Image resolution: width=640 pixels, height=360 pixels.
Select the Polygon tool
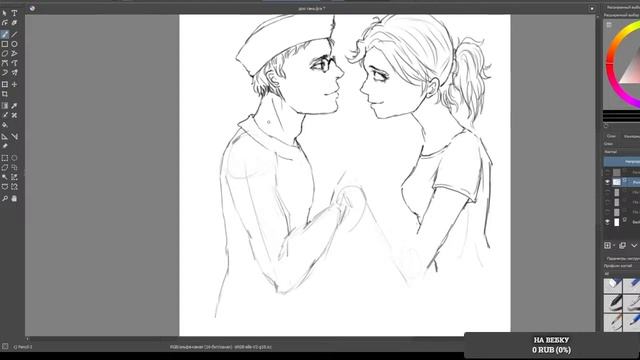click(4, 53)
